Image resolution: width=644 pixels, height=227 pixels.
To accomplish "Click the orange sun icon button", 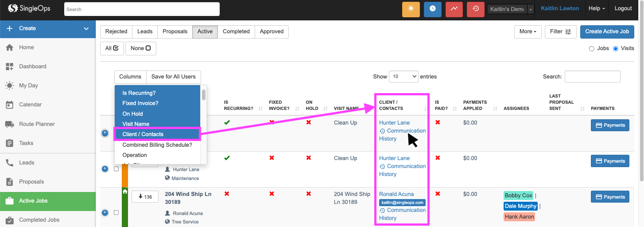I will [411, 9].
